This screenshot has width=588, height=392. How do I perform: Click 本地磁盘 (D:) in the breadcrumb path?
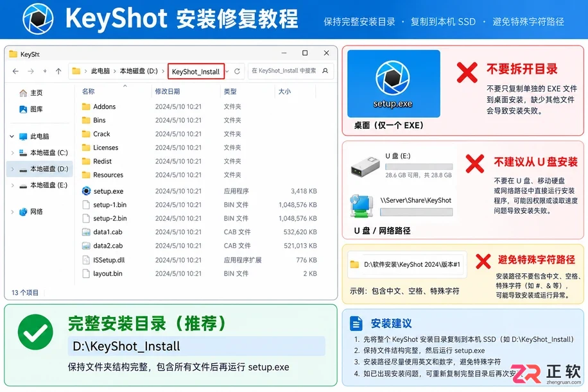139,71
